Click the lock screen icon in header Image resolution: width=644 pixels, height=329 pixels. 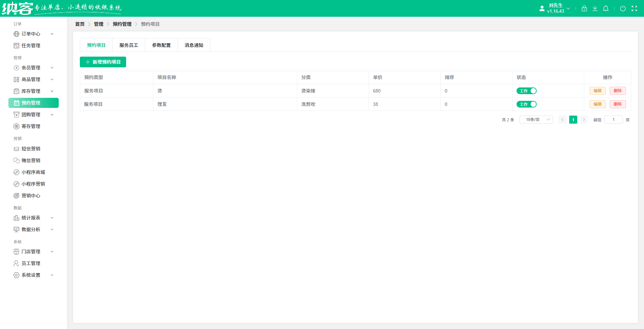pos(584,8)
